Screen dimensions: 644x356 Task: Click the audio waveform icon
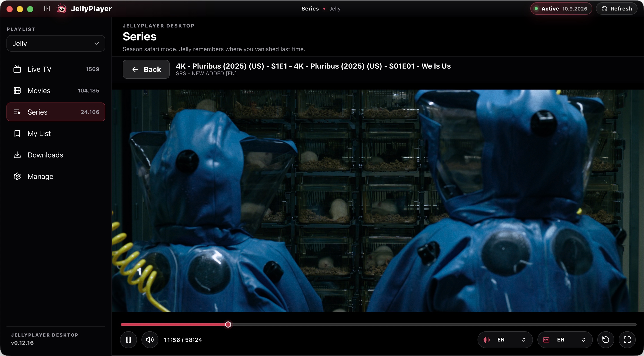[486, 340]
